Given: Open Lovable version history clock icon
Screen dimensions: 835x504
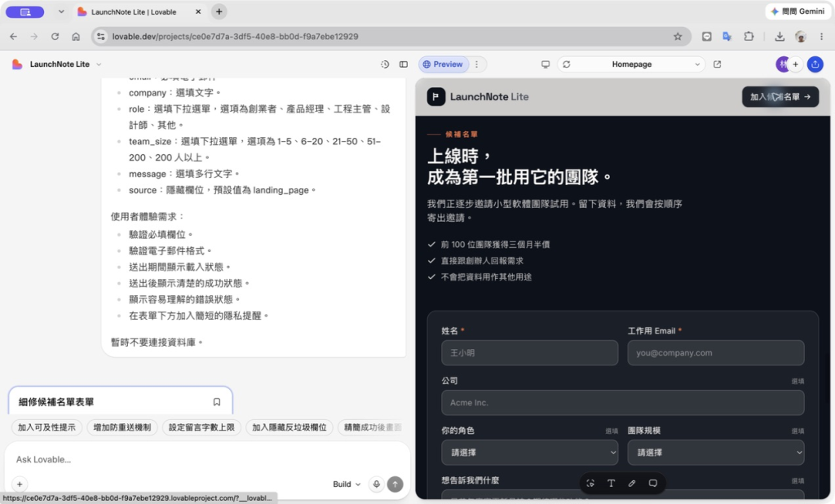Looking at the screenshot, I should pyautogui.click(x=385, y=64).
